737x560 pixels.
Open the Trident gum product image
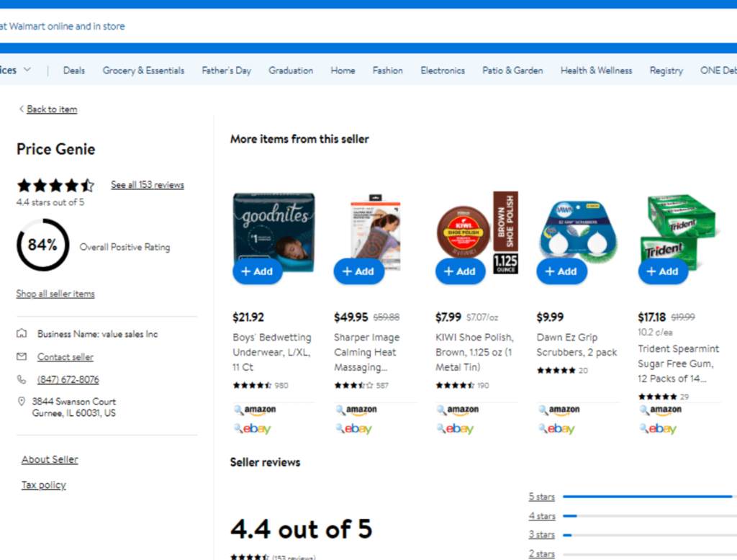click(x=679, y=232)
